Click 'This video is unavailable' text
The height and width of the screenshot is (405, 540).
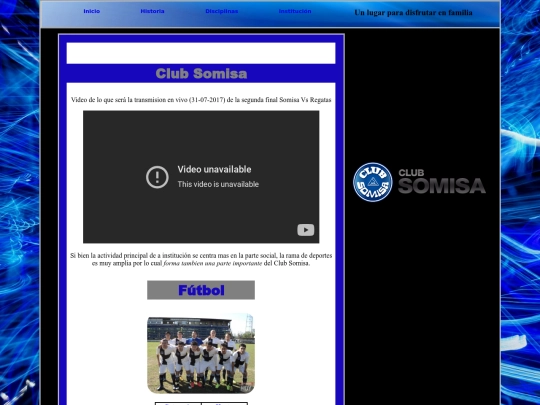click(218, 184)
